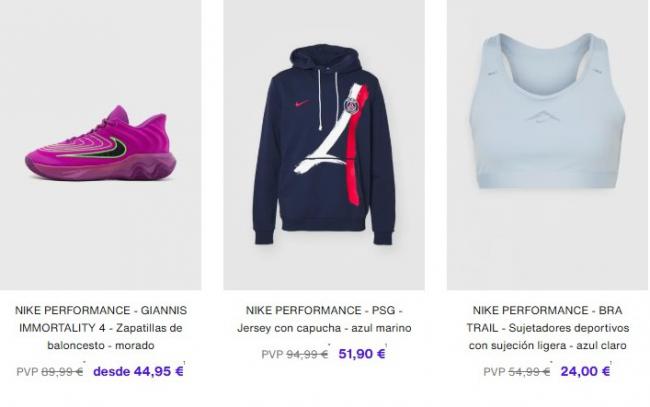Select the 51,90 € hoodie sale price
The height and width of the screenshot is (407, 650).
click(362, 354)
